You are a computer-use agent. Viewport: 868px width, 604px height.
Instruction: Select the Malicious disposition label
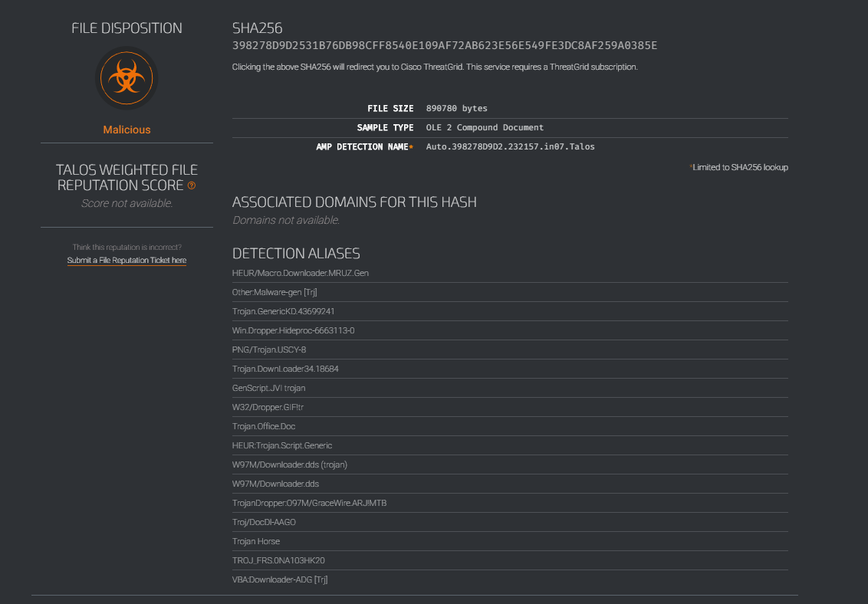pyautogui.click(x=127, y=130)
